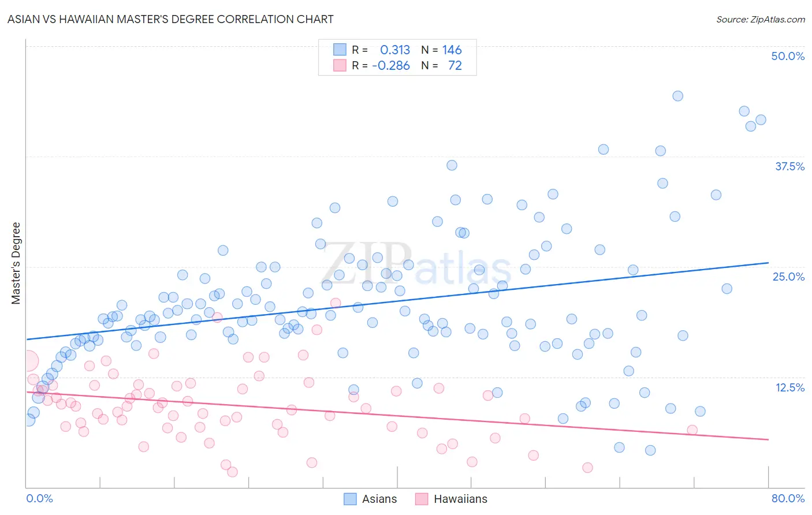Click the pink Hawaiians legend swatch at bottom
Image resolution: width=812 pixels, height=515 pixels.
click(422, 499)
